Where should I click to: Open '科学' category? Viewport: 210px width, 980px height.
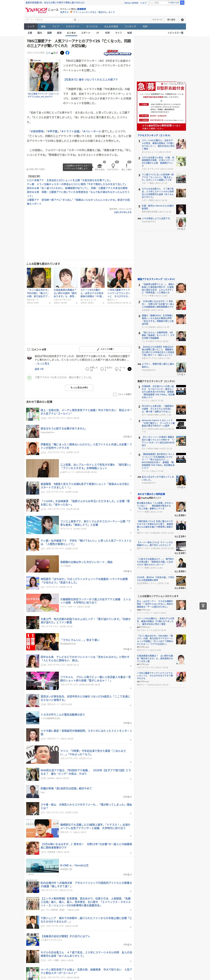click(107, 33)
